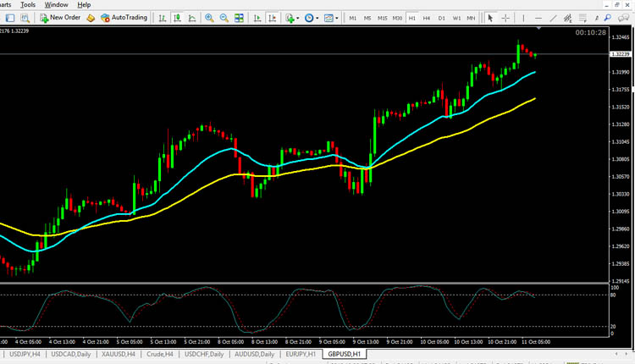This screenshot has width=635, height=364.
Task: Click the Add Indicators icon
Action: pyautogui.click(x=290, y=18)
